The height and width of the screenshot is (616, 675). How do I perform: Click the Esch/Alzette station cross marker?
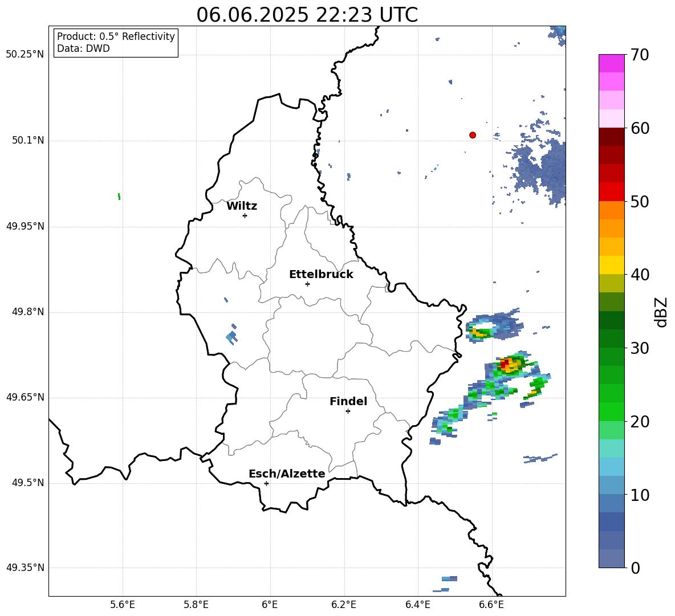click(x=266, y=483)
